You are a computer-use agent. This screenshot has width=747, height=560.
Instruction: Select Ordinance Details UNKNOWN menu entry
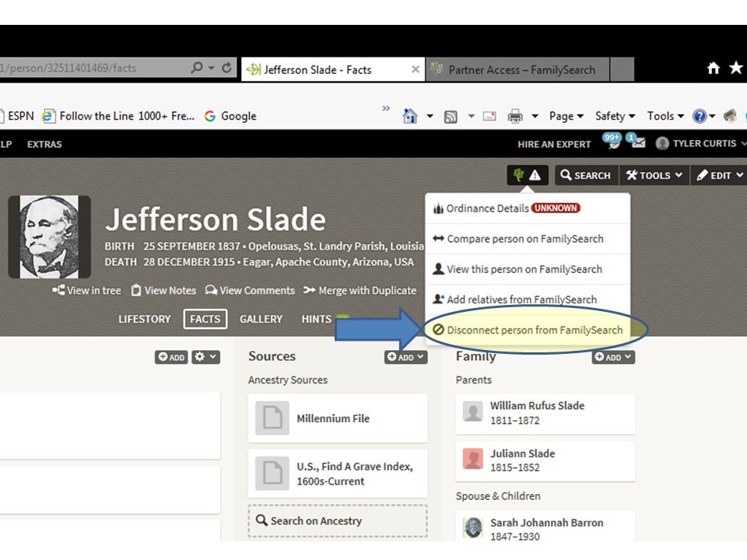(528, 208)
